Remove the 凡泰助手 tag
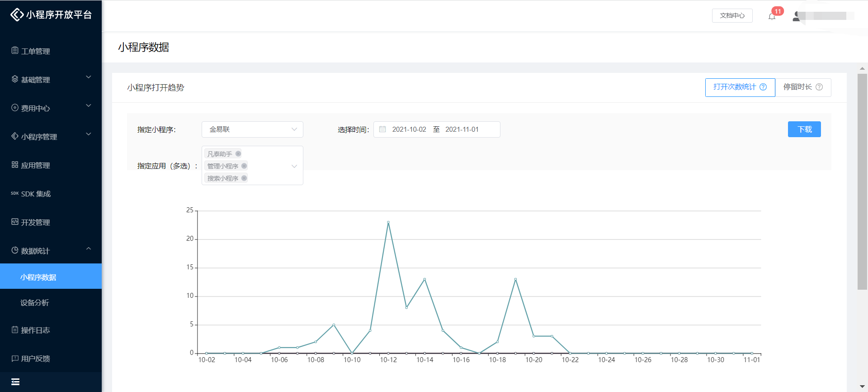Viewport: 868px width, 392px height. [x=238, y=154]
